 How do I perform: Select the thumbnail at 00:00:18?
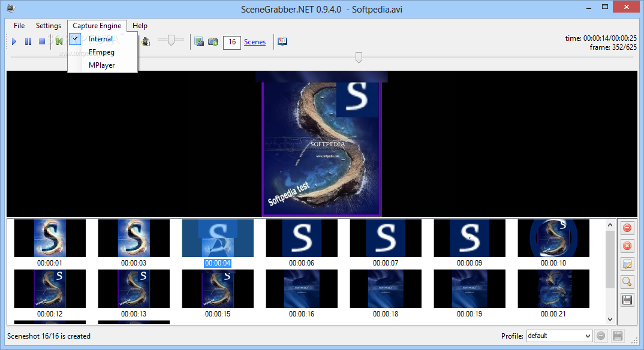(386, 289)
